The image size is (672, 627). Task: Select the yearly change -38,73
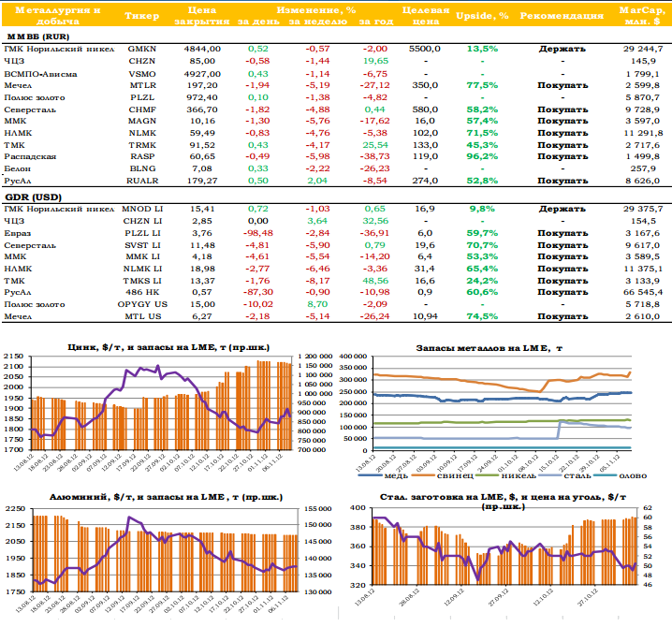coord(374,156)
